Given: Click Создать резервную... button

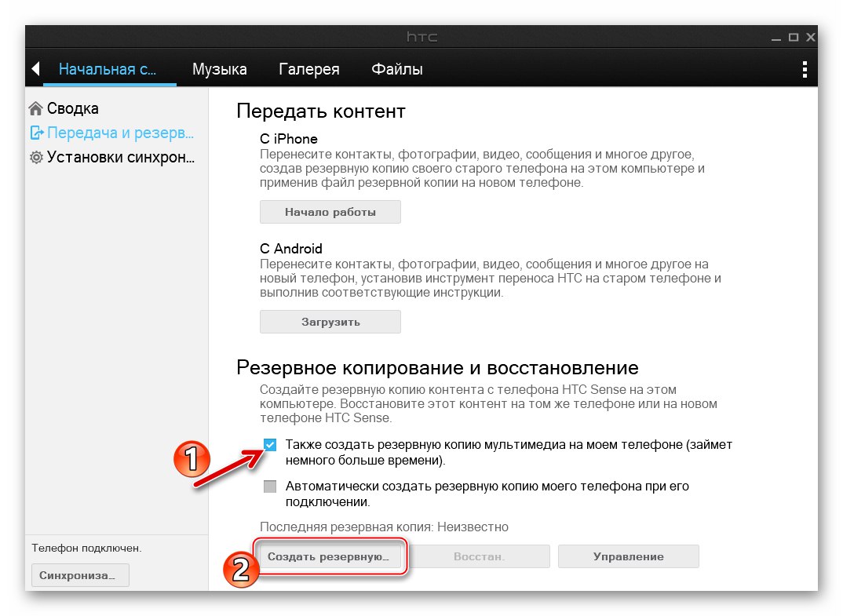Looking at the screenshot, I should pos(330,557).
